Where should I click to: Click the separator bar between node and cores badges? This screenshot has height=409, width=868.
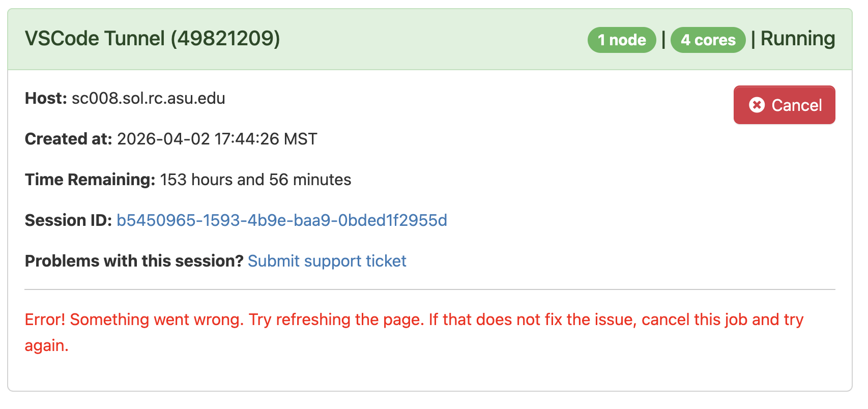tap(664, 40)
